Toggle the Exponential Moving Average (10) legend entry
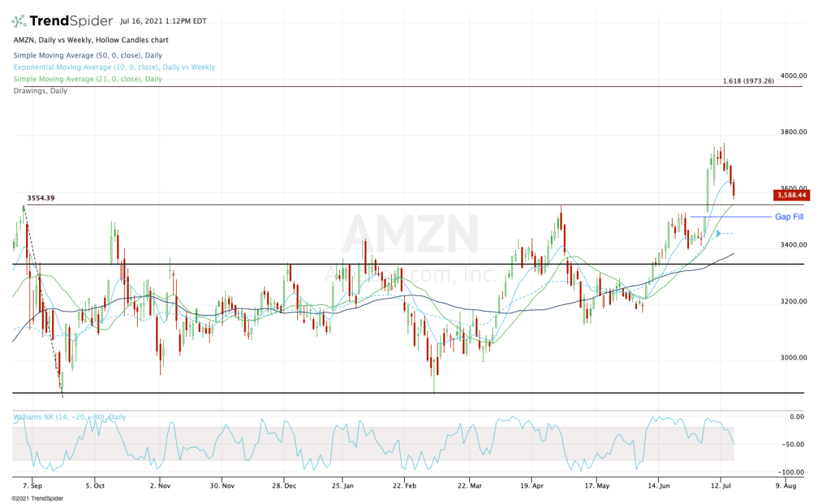Viewport: 822px width, 504px height. coord(113,67)
